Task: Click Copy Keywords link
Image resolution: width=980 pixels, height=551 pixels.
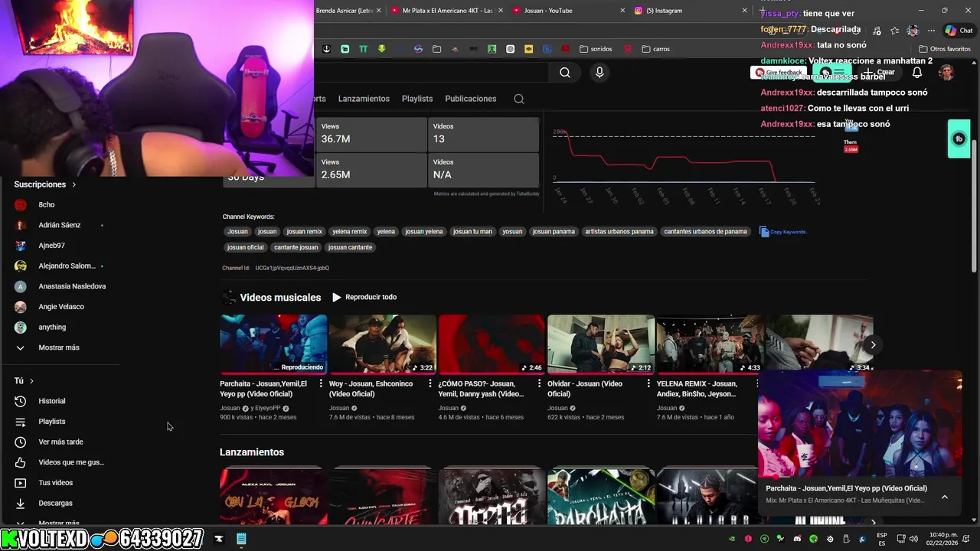Action: tap(783, 232)
